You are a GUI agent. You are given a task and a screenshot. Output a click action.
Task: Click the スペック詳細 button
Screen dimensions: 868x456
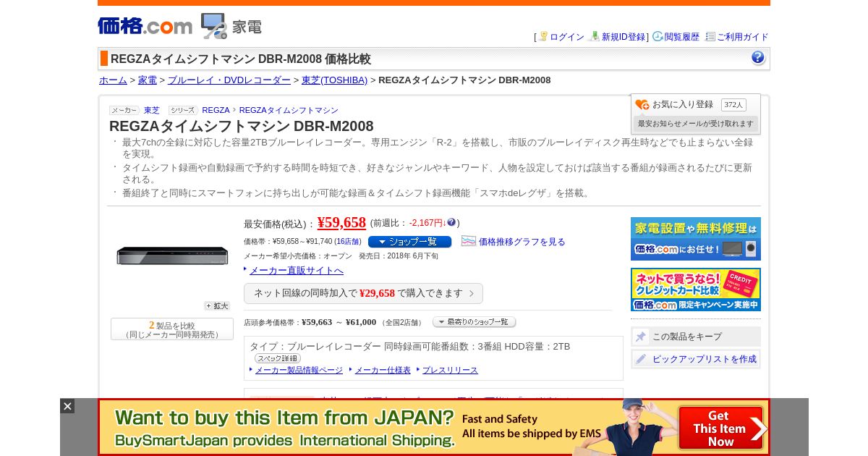pos(278,358)
